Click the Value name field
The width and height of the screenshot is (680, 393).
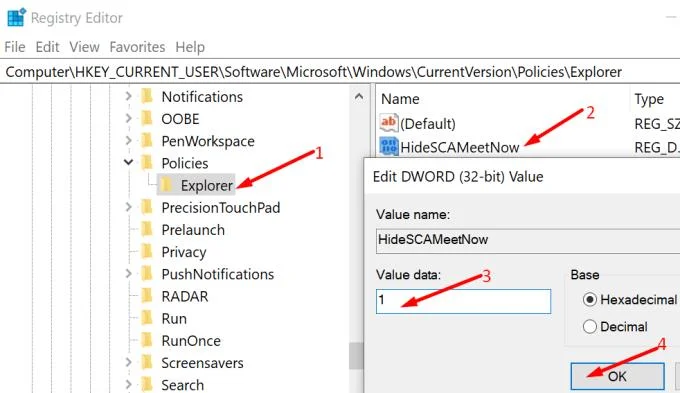click(528, 240)
